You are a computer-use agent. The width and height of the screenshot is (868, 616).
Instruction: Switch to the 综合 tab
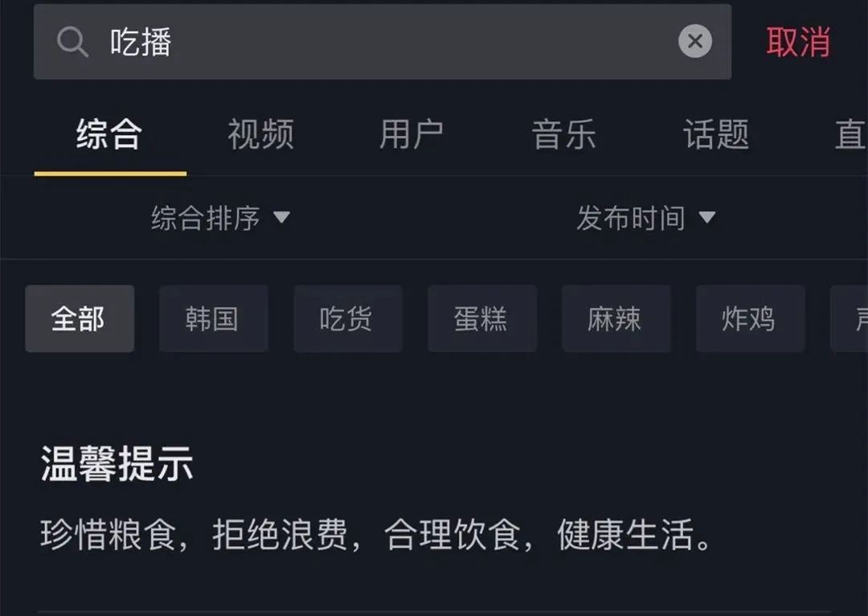point(109,134)
